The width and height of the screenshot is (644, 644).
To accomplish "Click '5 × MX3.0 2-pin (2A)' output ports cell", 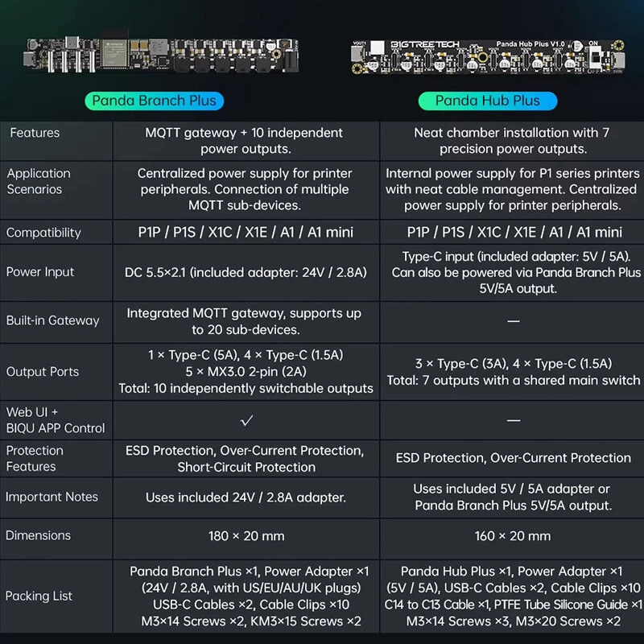I will [246, 372].
